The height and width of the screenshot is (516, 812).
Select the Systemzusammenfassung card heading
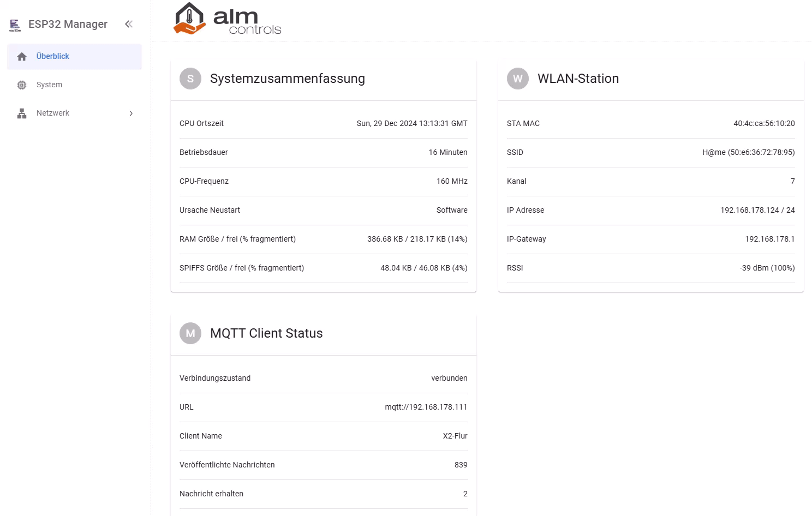click(x=288, y=79)
